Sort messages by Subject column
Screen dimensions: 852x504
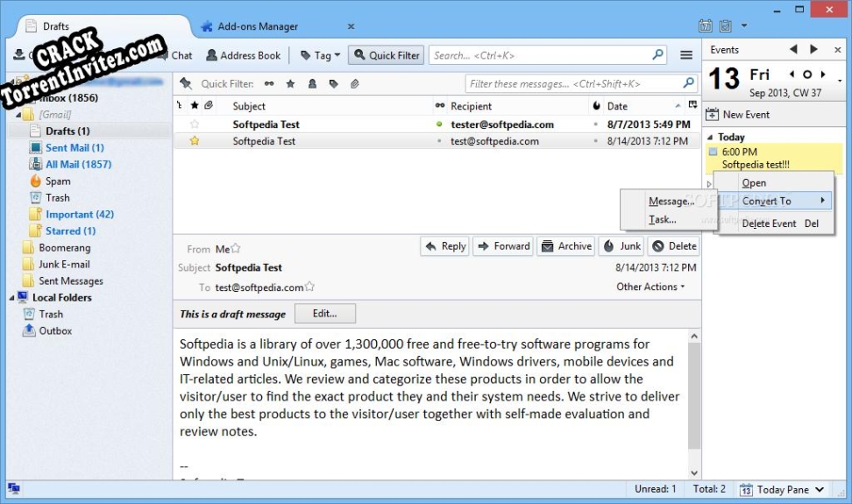tap(249, 106)
